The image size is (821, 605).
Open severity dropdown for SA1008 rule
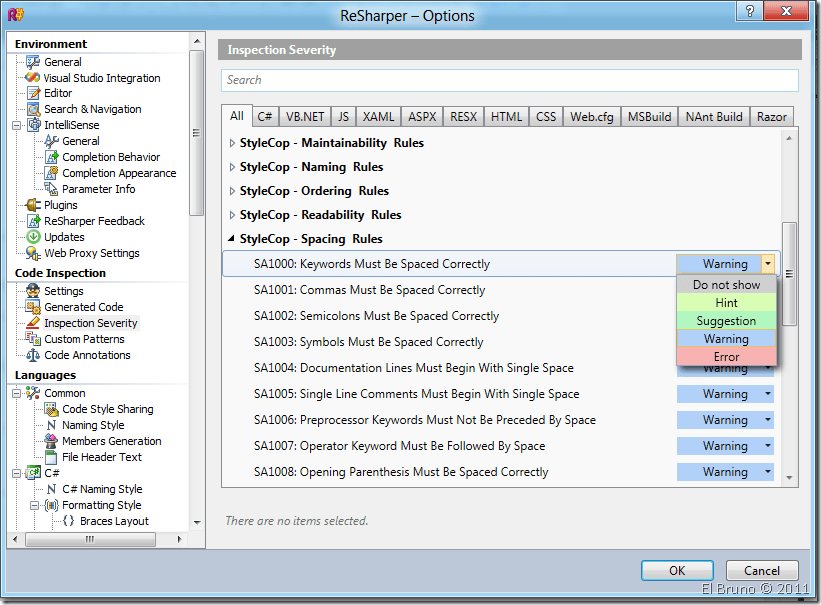768,472
